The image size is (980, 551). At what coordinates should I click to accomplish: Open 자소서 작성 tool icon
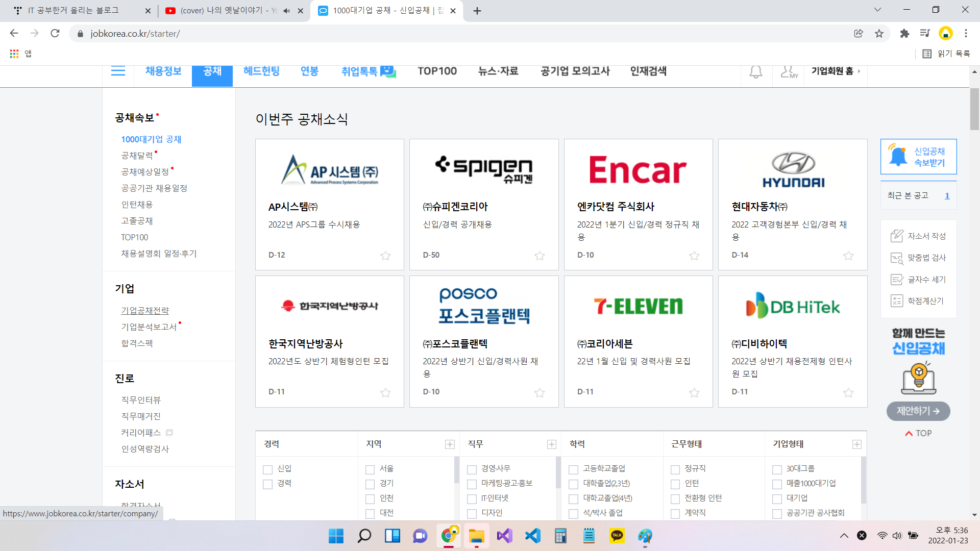[x=897, y=236]
